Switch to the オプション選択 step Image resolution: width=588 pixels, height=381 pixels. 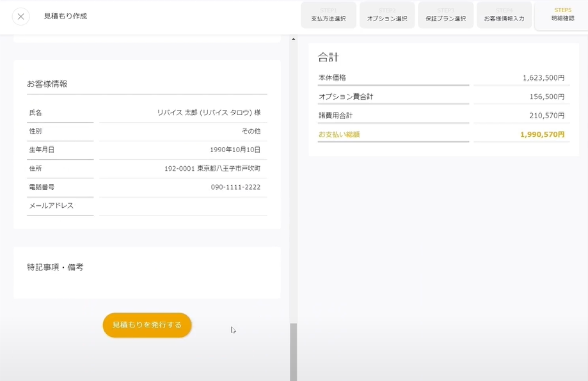(387, 15)
